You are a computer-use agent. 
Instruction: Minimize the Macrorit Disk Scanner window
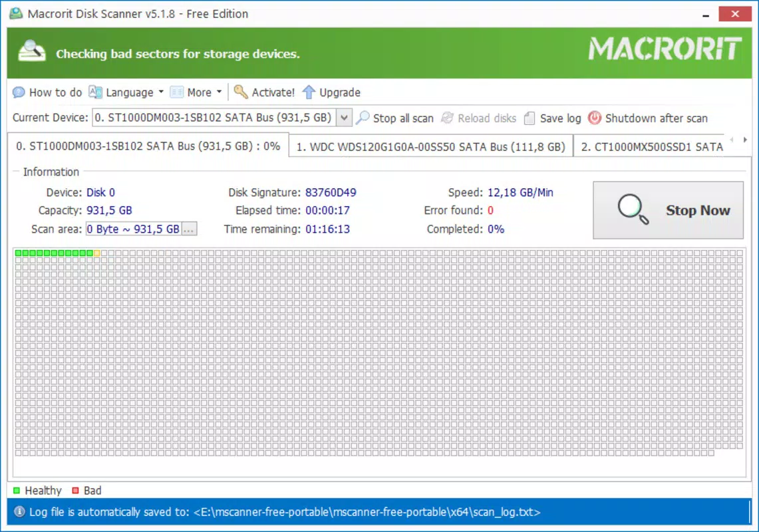[706, 14]
